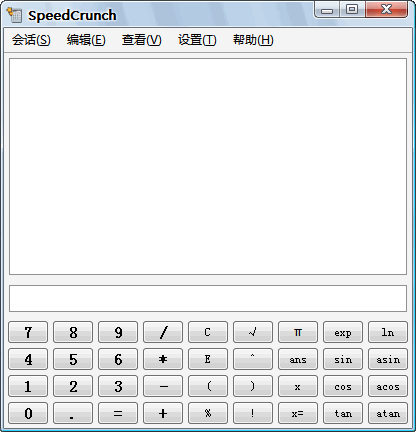
Task: Click the percent key
Action: point(208,413)
